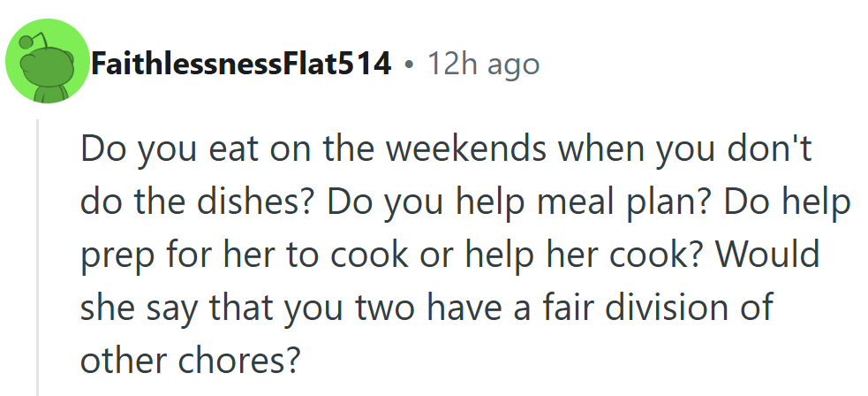Click the comment's first line starting "Do you eat"
The height and width of the screenshot is (396, 868).
(445, 149)
